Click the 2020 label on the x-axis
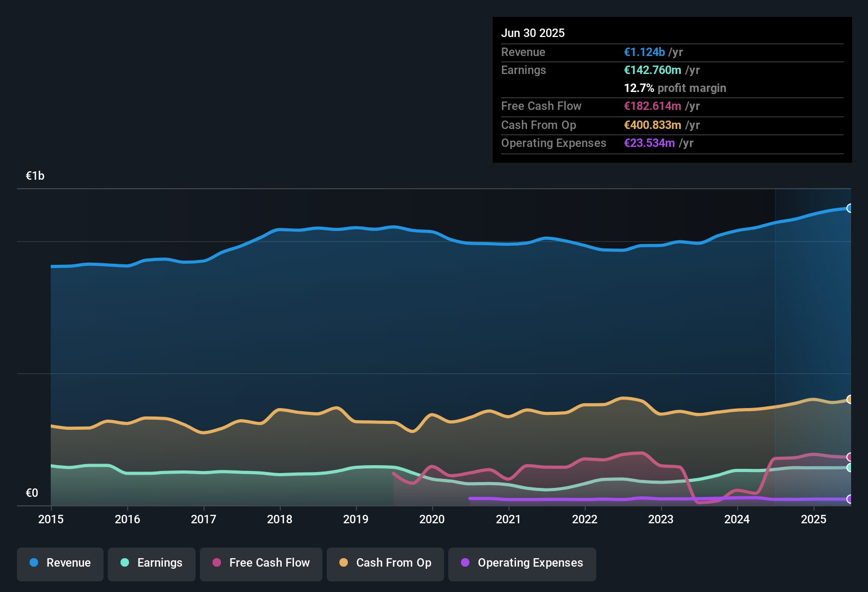 tap(432, 519)
